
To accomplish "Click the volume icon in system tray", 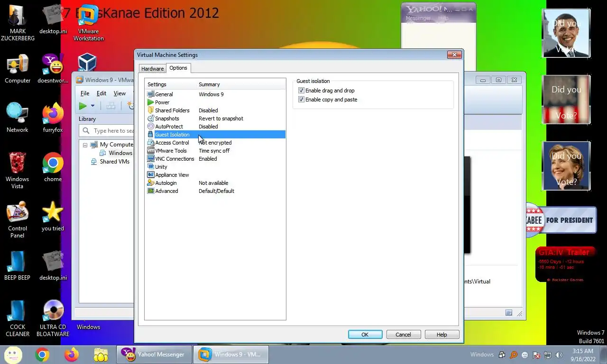I will point(559,355).
